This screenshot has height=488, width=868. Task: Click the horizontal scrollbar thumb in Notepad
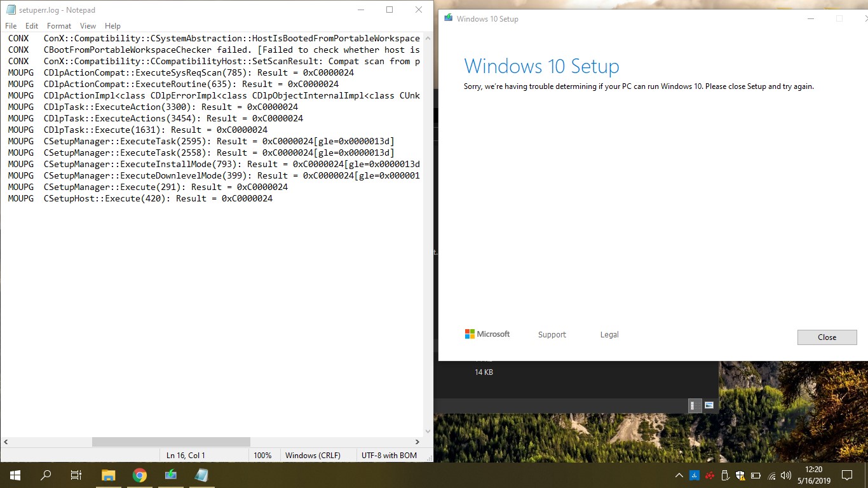tap(171, 442)
